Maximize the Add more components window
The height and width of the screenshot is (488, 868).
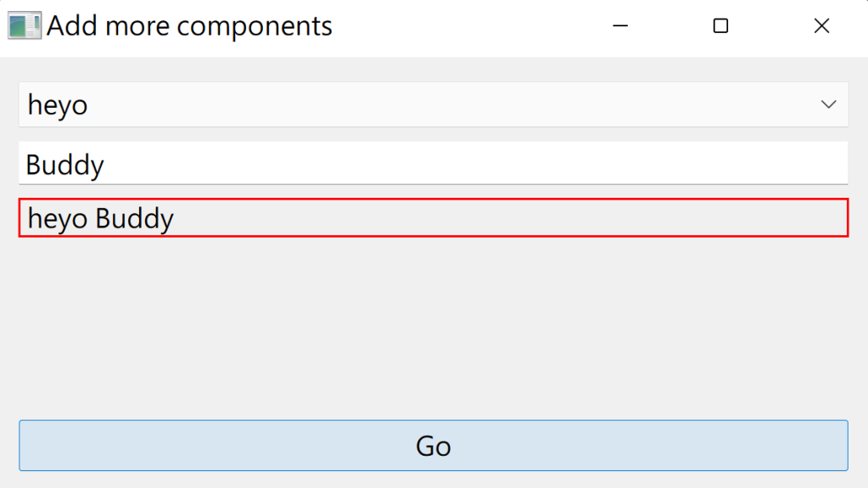[720, 26]
